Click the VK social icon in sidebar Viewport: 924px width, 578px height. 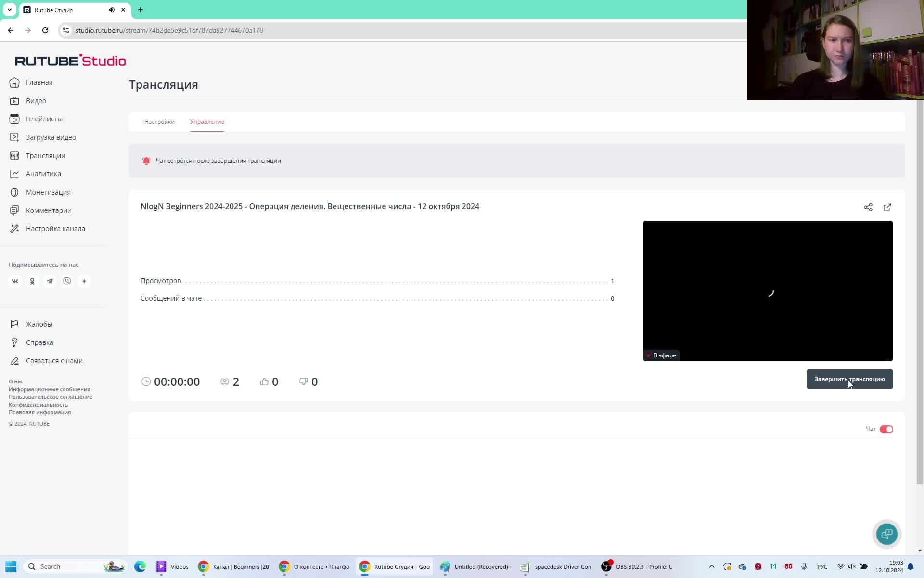15,281
